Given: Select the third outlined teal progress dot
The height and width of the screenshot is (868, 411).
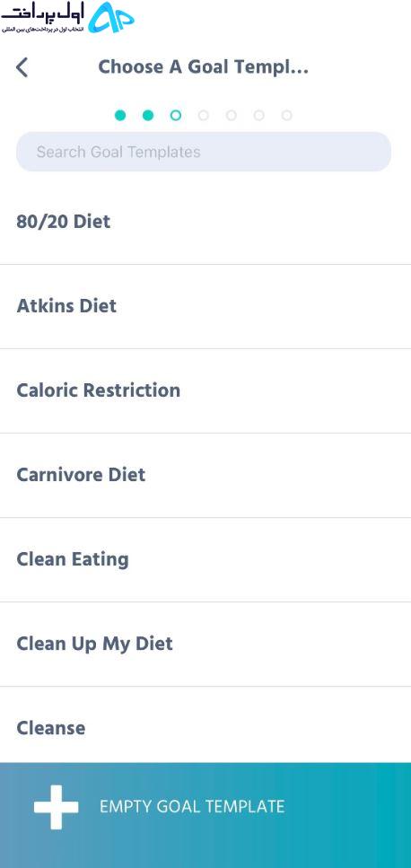Looking at the screenshot, I should [x=175, y=115].
